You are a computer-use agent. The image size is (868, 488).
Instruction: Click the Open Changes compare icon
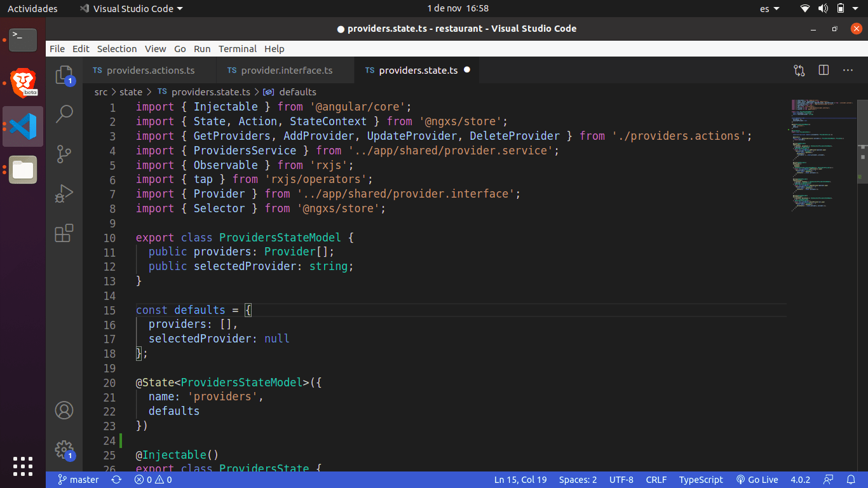click(x=799, y=71)
